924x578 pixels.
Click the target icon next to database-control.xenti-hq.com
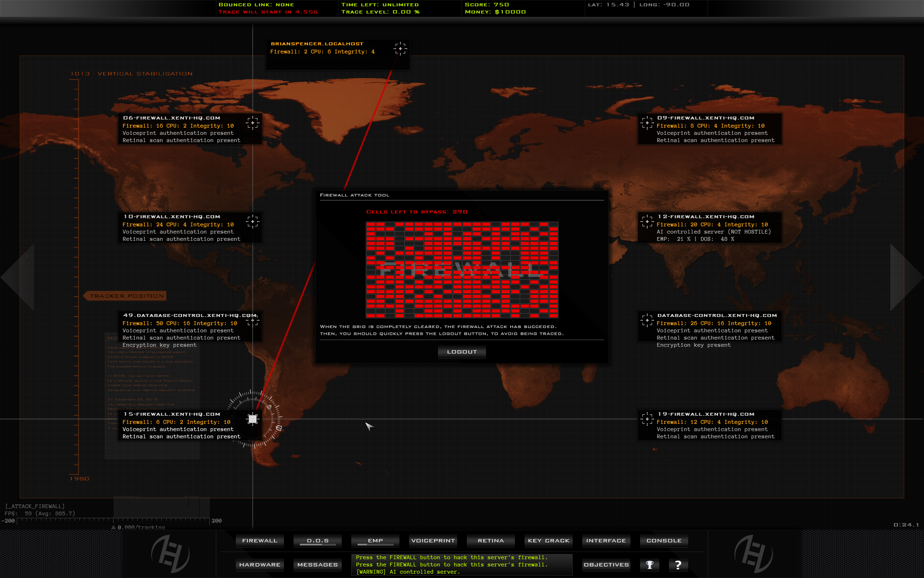click(x=646, y=321)
